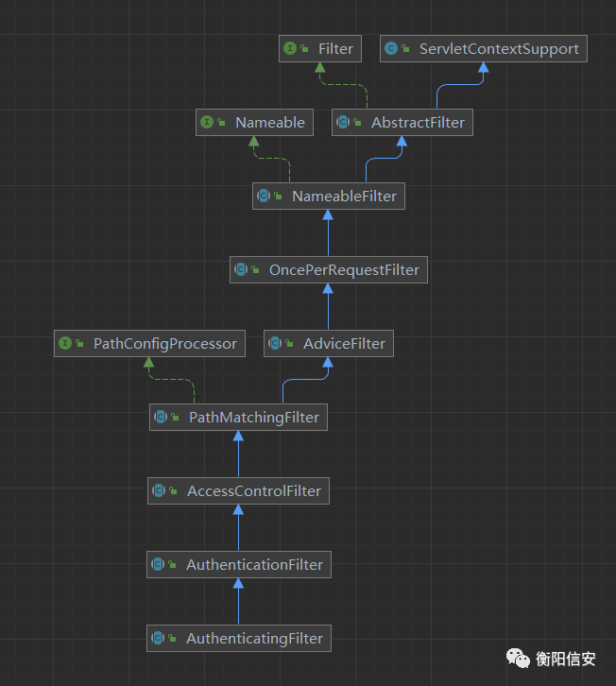Click the lock visibility icon on PathMatchingFilter
The image size is (616, 686).
pos(176,418)
